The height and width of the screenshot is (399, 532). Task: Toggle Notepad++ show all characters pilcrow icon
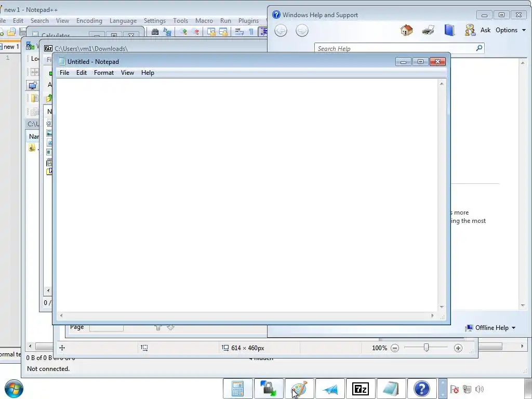(251, 32)
